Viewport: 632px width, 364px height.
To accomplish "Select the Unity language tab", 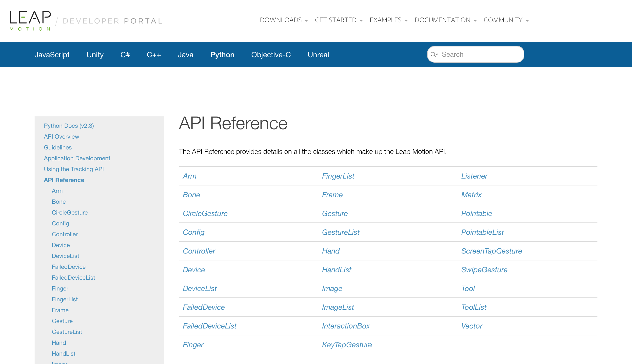I will [x=95, y=55].
